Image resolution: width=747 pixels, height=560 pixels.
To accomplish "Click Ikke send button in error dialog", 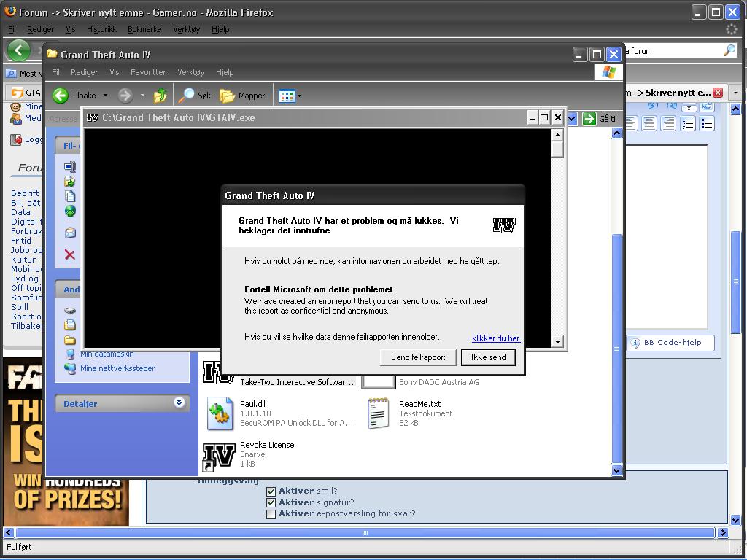I will click(488, 357).
